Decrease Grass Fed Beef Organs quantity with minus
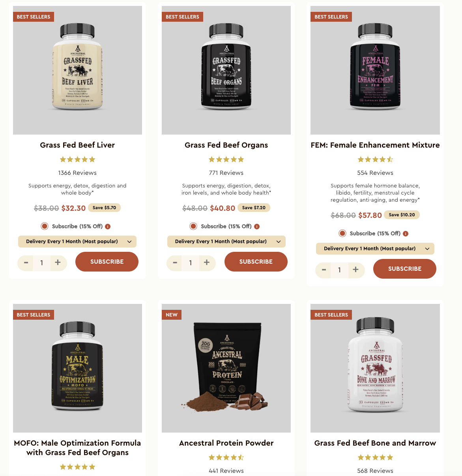Image resolution: width=462 pixels, height=476 pixels. tap(175, 262)
